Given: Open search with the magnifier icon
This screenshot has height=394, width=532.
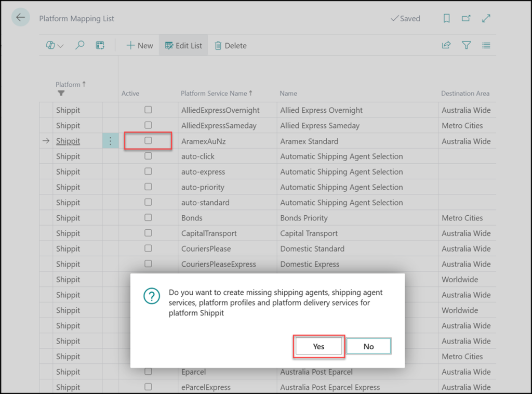Looking at the screenshot, I should 79,46.
